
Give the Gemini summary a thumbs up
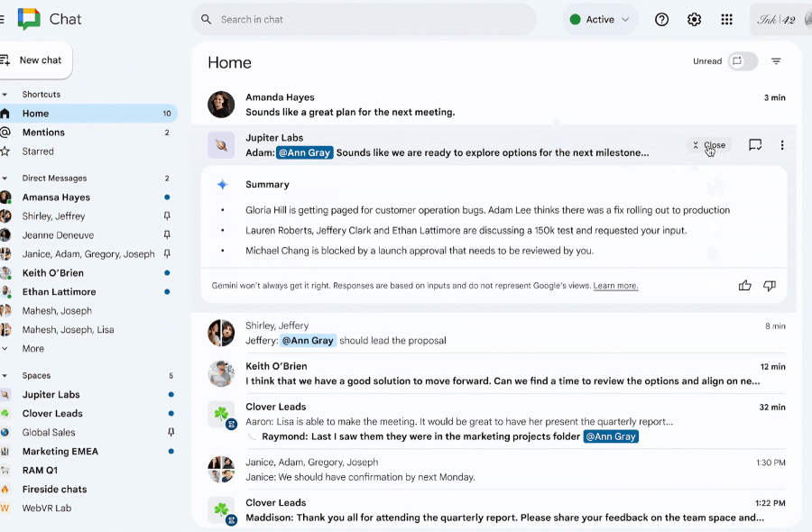tap(744, 285)
